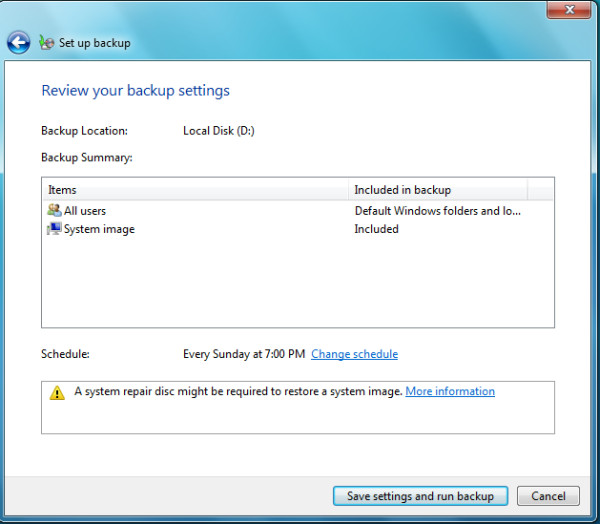The height and width of the screenshot is (524, 600).
Task: Click 'Every Sunday at 7:00 PM' schedule text
Action: (244, 354)
